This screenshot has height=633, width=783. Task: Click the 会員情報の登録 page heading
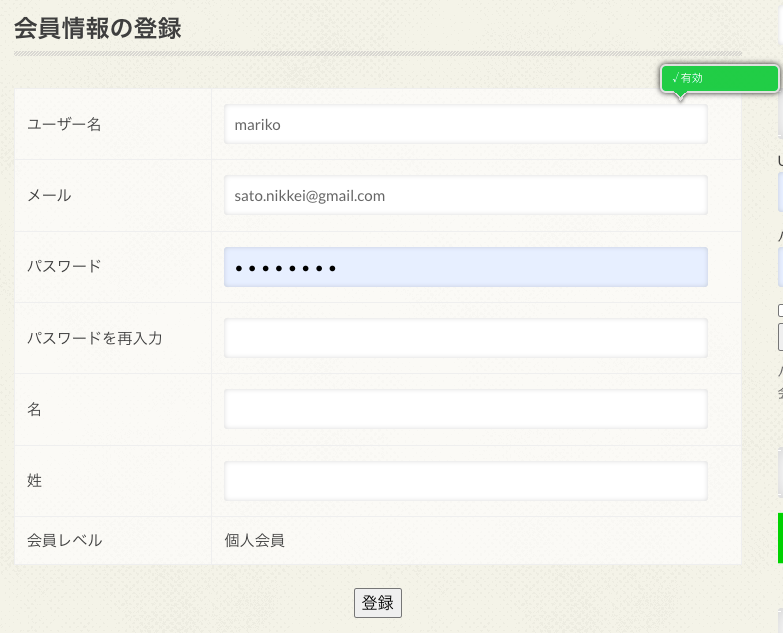tap(97, 28)
